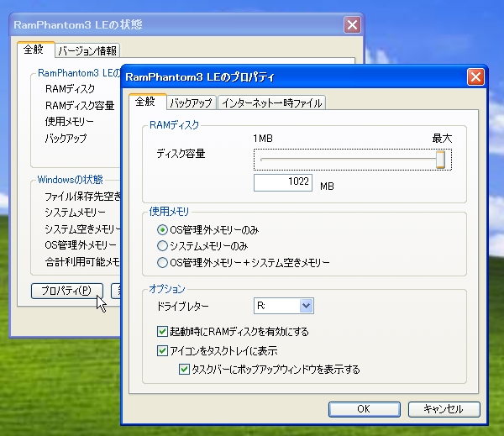Click the 1022 MB capacity input field
Image resolution: width=504 pixels, height=436 pixels.
tap(283, 182)
